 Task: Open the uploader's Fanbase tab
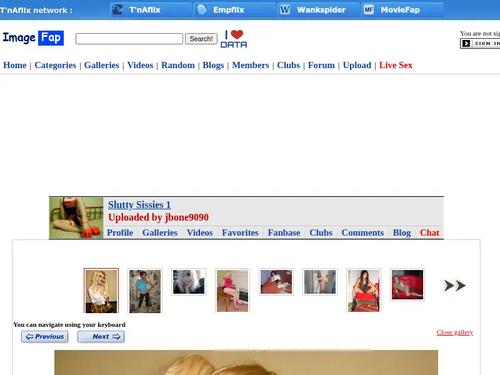(284, 233)
